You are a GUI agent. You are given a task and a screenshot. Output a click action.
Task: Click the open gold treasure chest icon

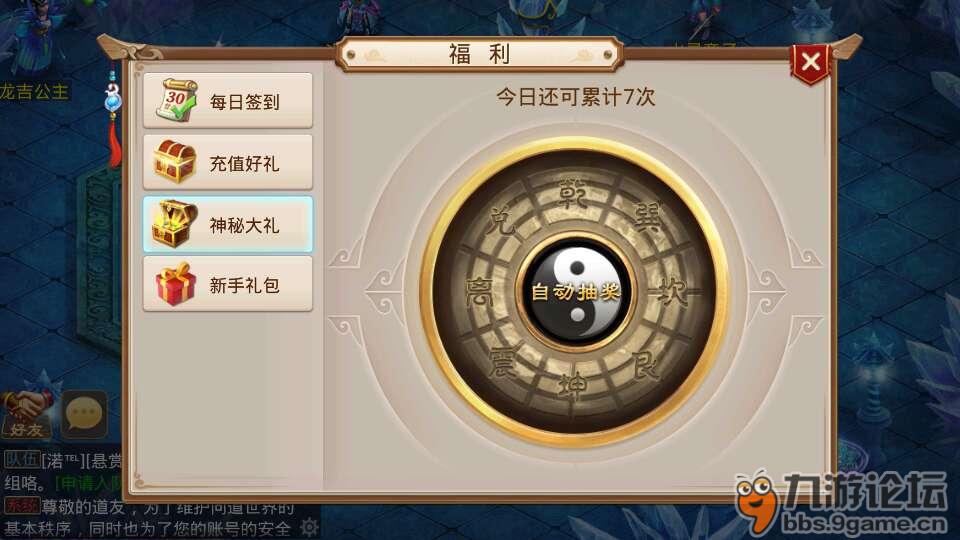click(176, 224)
